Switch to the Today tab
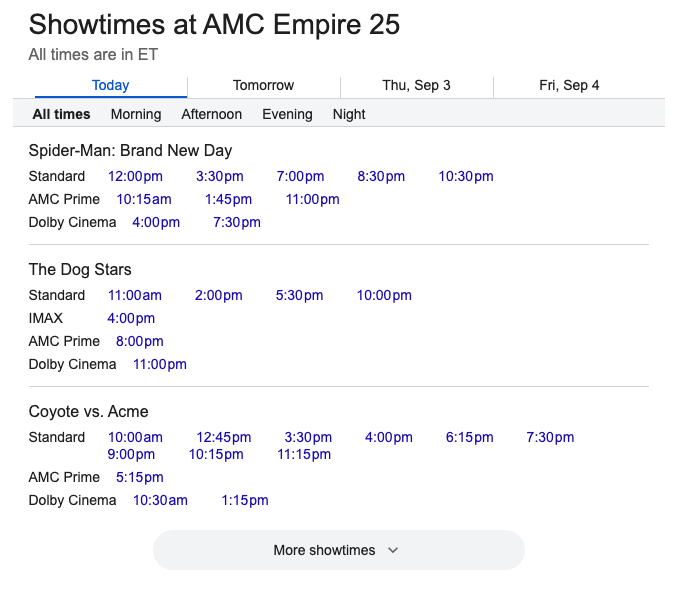 (110, 85)
